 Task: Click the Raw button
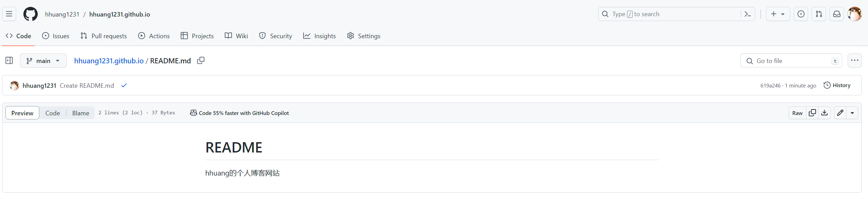click(x=797, y=113)
